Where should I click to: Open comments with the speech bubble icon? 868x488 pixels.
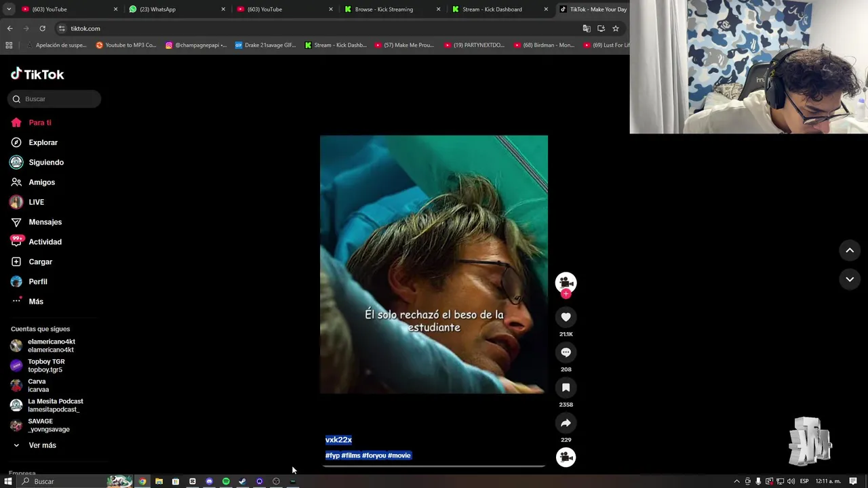coord(566,352)
